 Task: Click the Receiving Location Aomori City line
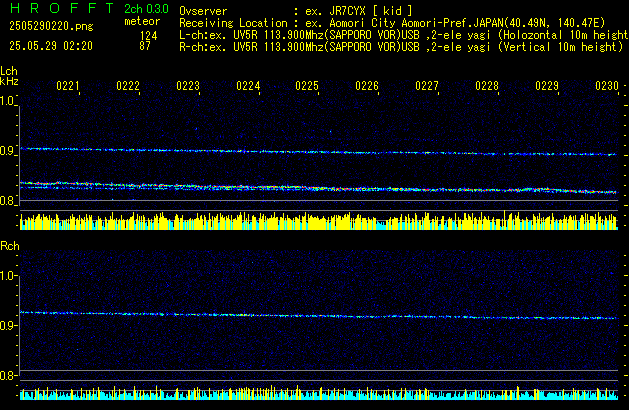click(x=392, y=23)
